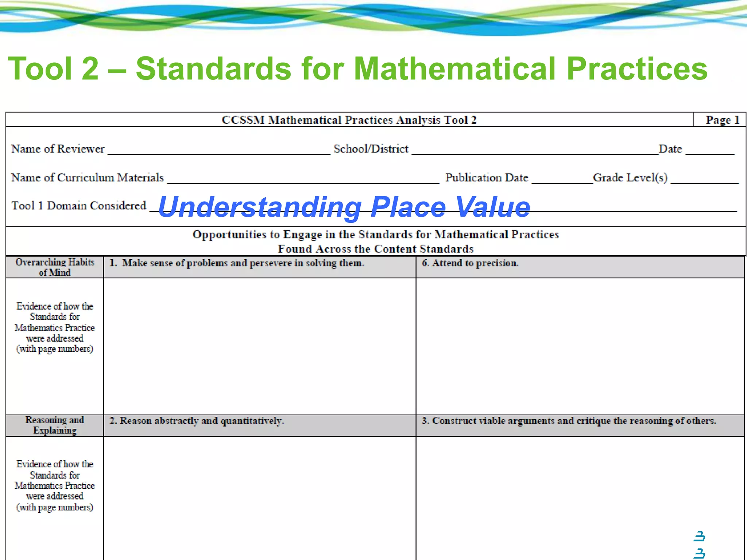Click the empty evidence cell under practice 3
Viewport: 747px width, 560px height.
pyautogui.click(x=580, y=498)
